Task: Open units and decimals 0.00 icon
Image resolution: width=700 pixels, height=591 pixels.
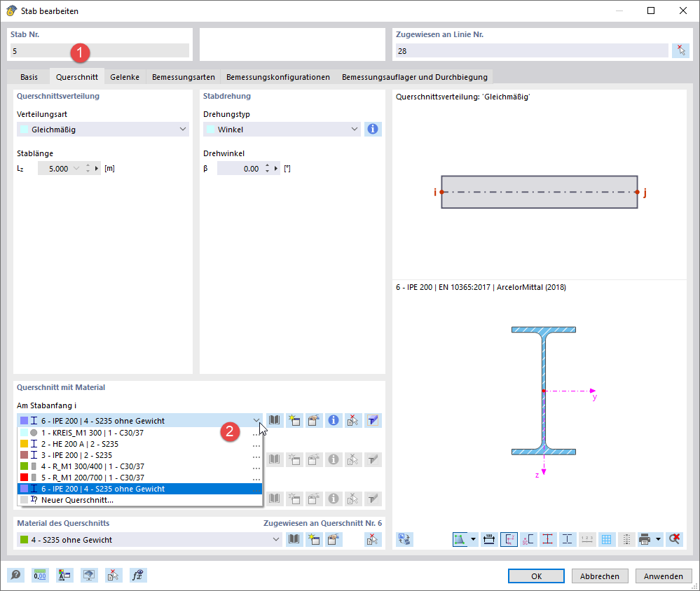Action: point(40,576)
